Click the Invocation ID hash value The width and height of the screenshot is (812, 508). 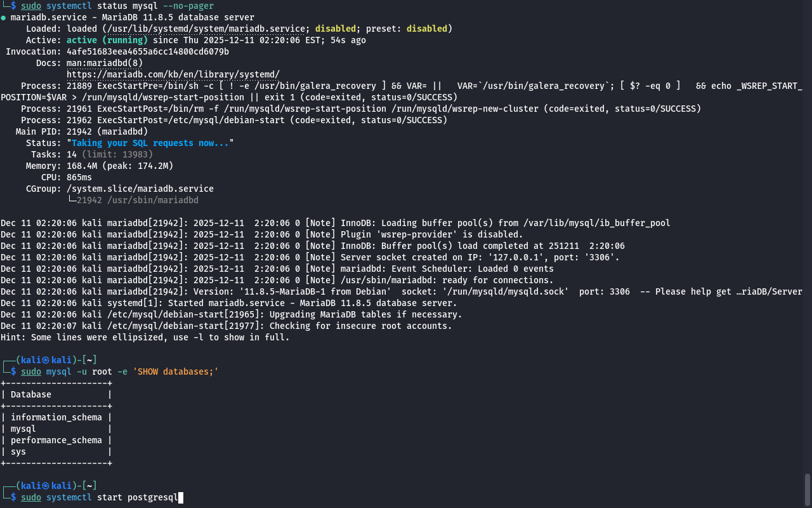tap(147, 51)
